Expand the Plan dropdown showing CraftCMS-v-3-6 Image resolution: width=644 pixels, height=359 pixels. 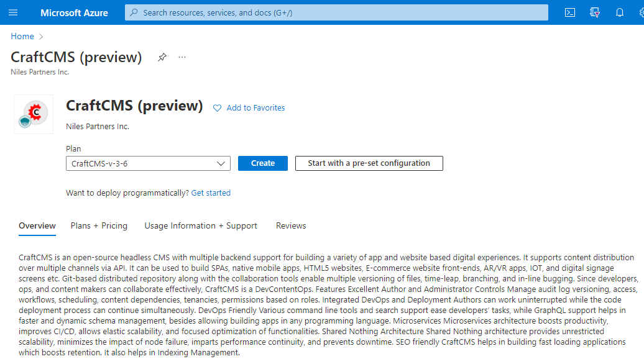(x=148, y=163)
